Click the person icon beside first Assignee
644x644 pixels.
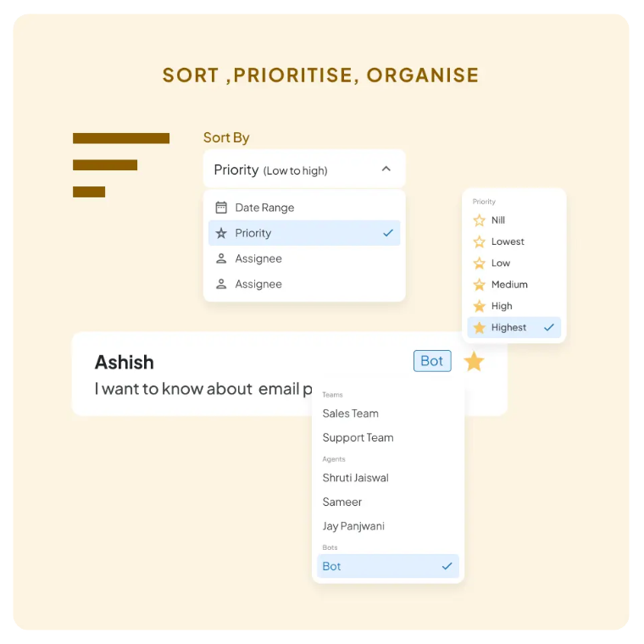221,258
